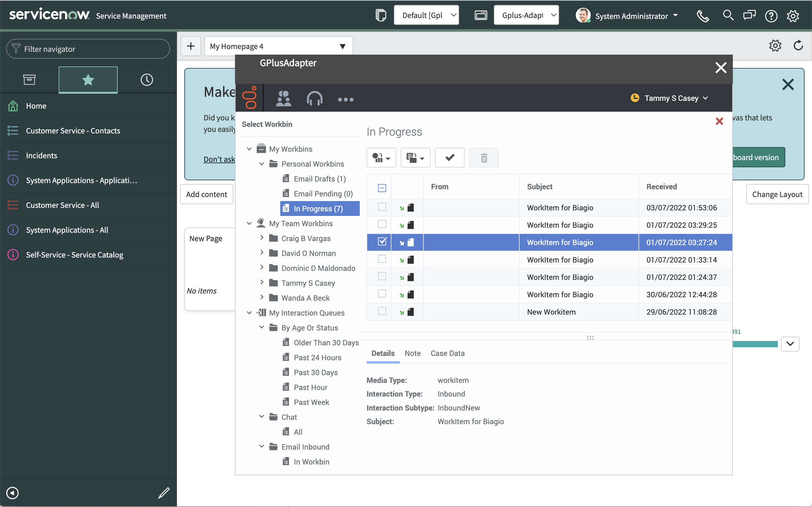The width and height of the screenshot is (812, 507).
Task: Open the Gplus-Adapt application dropdown
Action: [x=526, y=15]
